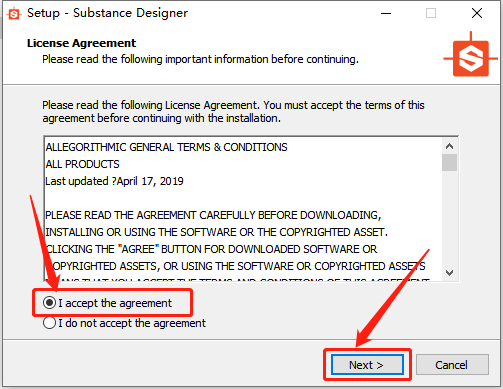The width and height of the screenshot is (503, 389).
Task: Click the 'I do not accept the agreement' label text
Action: click(132, 323)
